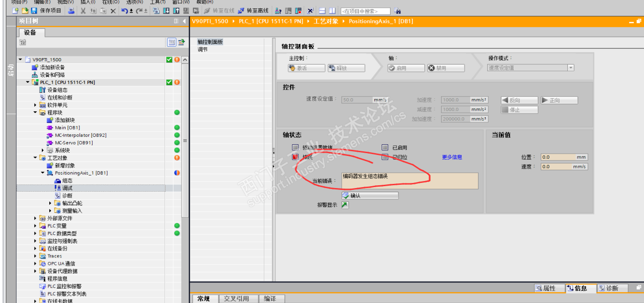This screenshot has height=303, width=644.
Task: Save project using 保存项目 button
Action: coord(46,11)
